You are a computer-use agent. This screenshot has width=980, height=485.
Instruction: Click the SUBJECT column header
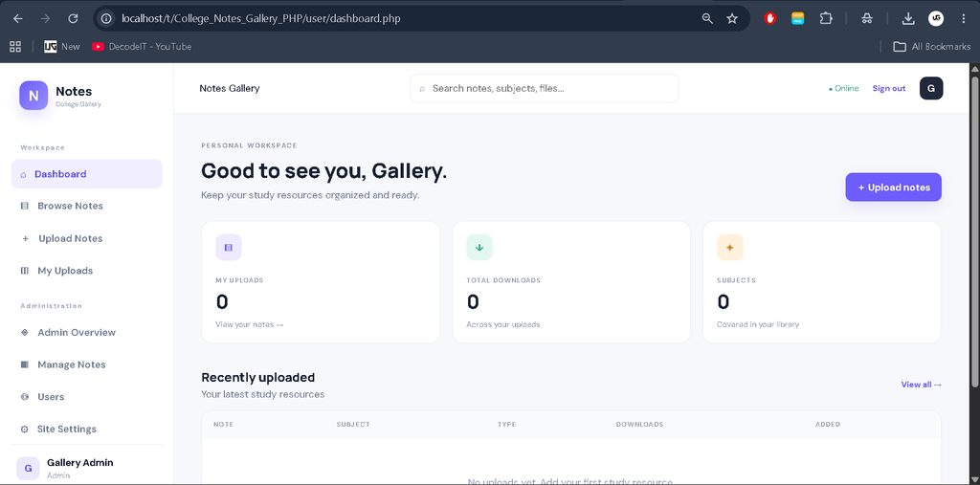point(353,425)
